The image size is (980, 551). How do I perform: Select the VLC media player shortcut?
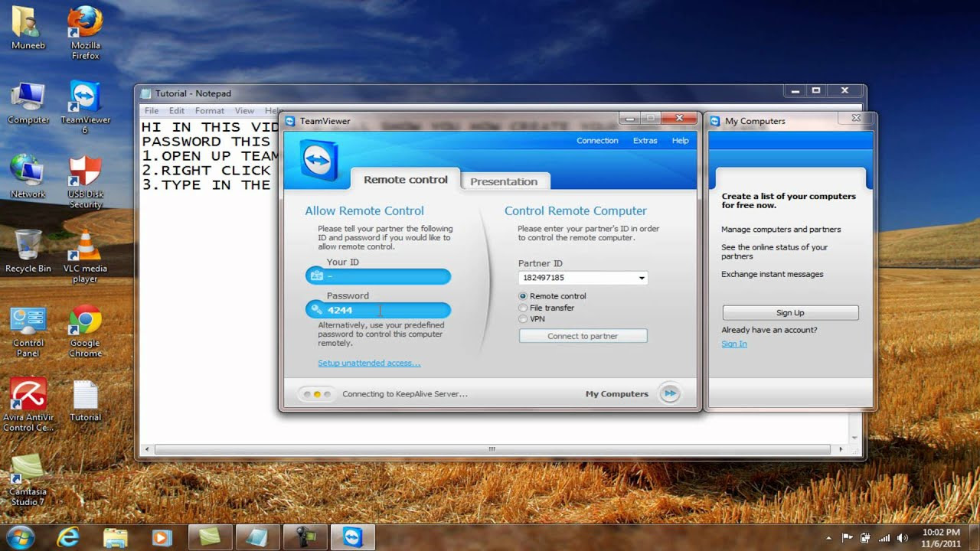(x=85, y=256)
